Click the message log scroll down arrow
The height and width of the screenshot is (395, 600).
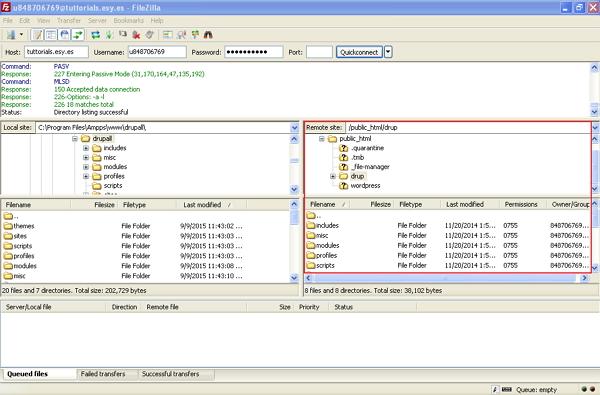(x=595, y=112)
